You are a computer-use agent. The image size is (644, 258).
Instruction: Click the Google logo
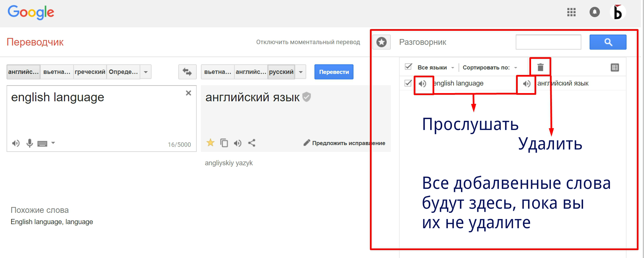[x=31, y=12]
